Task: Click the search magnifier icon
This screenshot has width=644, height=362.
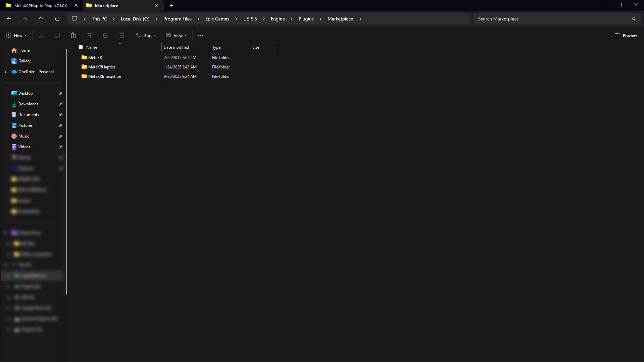Action: coord(634,19)
